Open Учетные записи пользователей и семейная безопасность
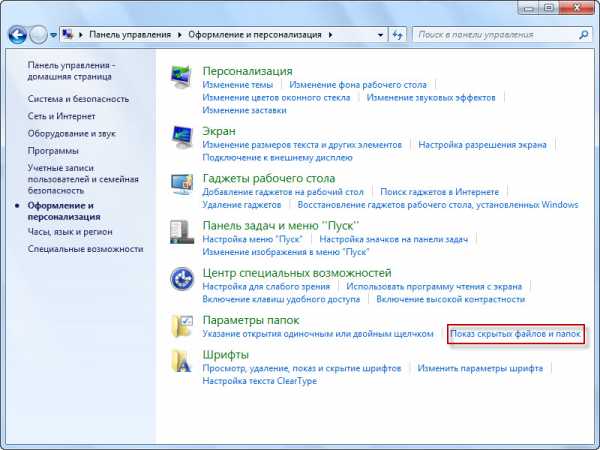600x450 pixels. tap(83, 179)
